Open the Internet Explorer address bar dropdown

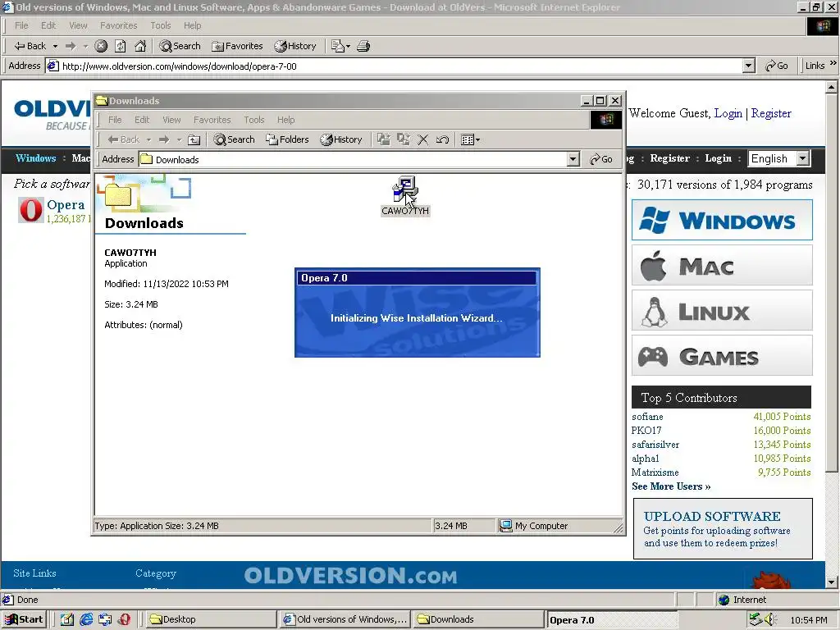749,66
